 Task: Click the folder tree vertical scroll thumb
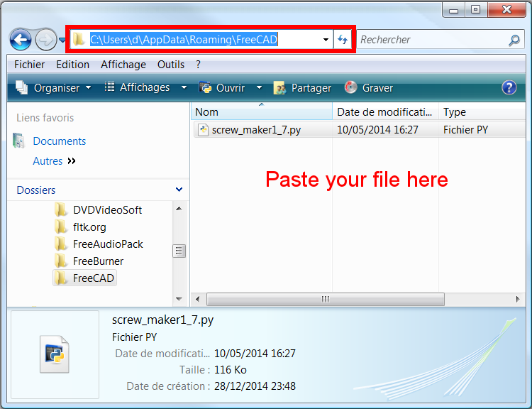coord(179,251)
